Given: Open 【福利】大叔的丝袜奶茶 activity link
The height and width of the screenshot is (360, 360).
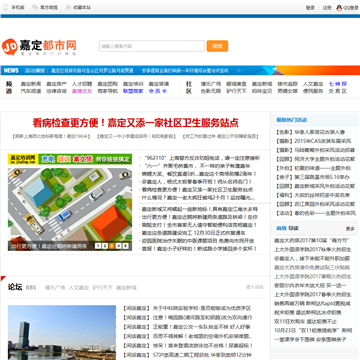Looking at the screenshot, I should coord(313,195).
